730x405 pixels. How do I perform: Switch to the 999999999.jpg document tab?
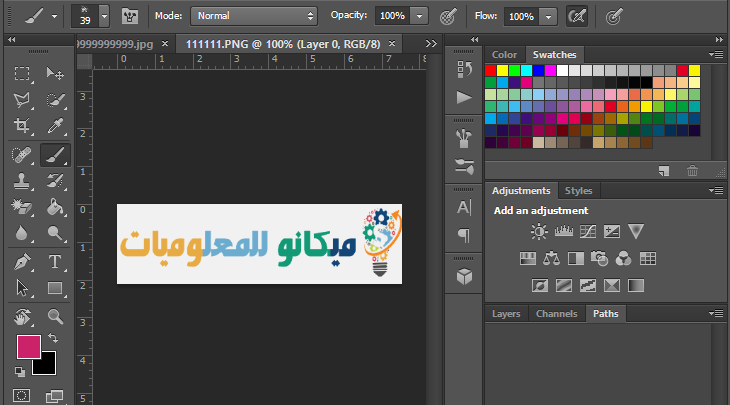[x=115, y=44]
